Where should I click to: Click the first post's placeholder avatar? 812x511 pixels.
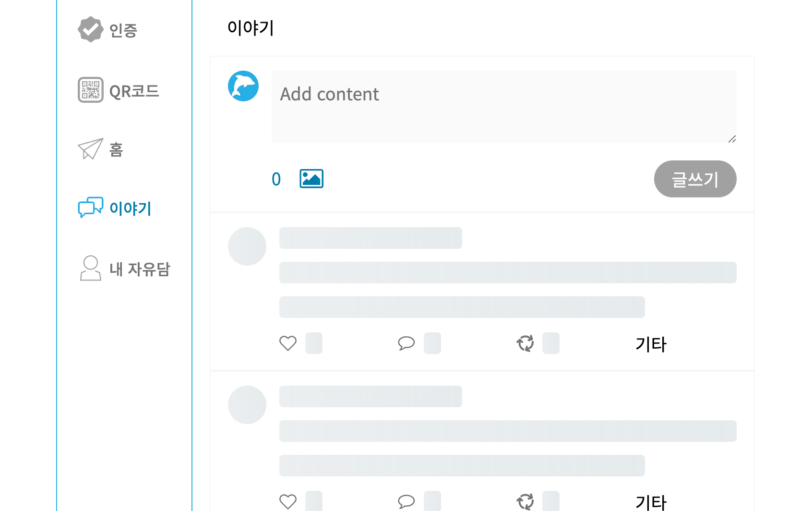click(x=247, y=246)
